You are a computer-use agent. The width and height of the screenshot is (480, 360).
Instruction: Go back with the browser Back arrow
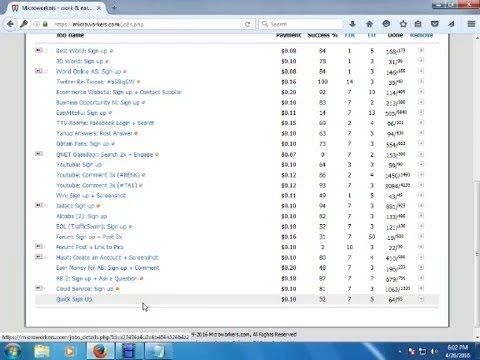click(x=10, y=24)
